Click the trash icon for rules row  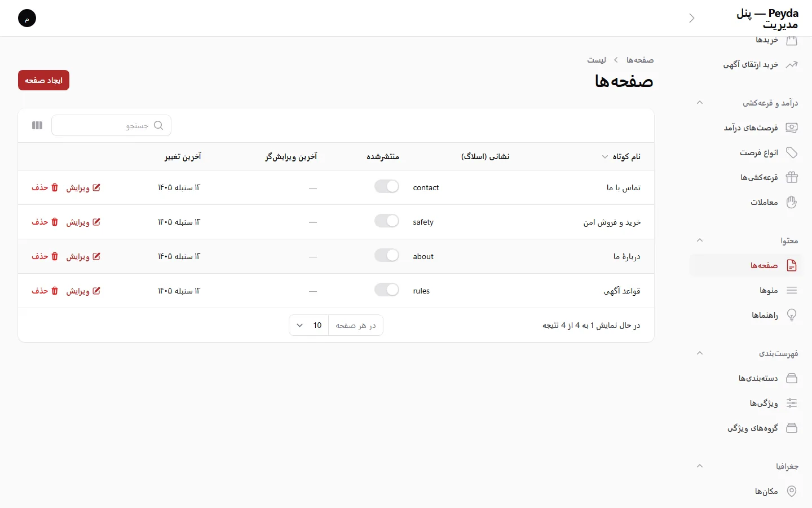point(55,291)
